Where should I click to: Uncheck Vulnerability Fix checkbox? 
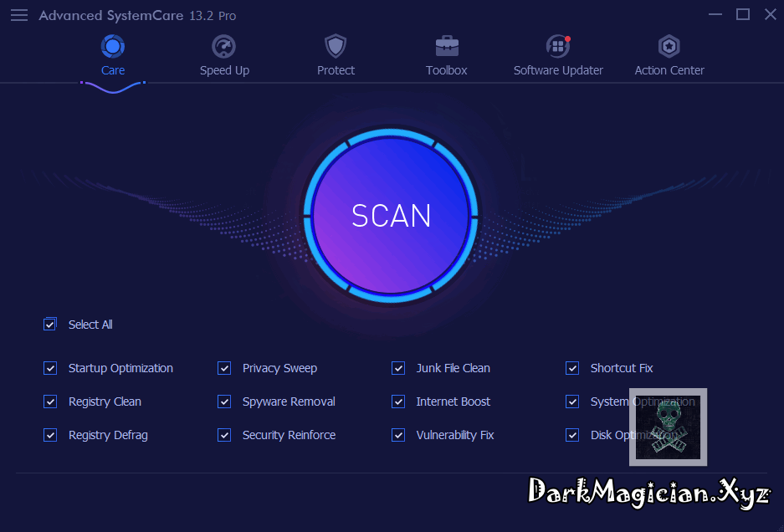tap(398, 436)
